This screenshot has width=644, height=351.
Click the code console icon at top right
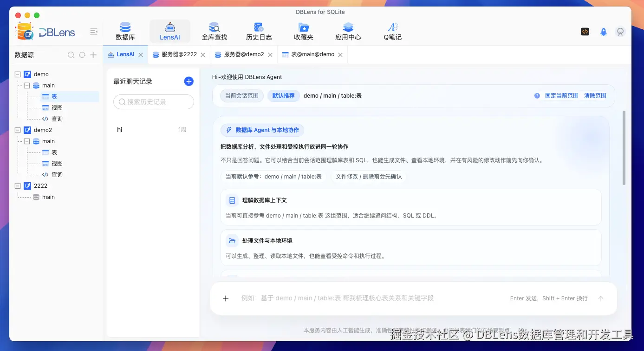(585, 32)
